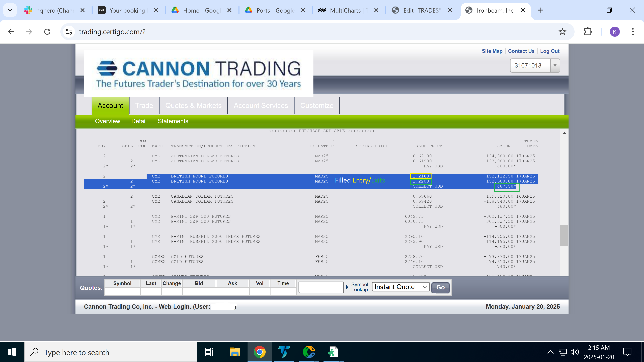Expand the Instant Quote dropdown
This screenshot has height=362, width=644.
[400, 287]
